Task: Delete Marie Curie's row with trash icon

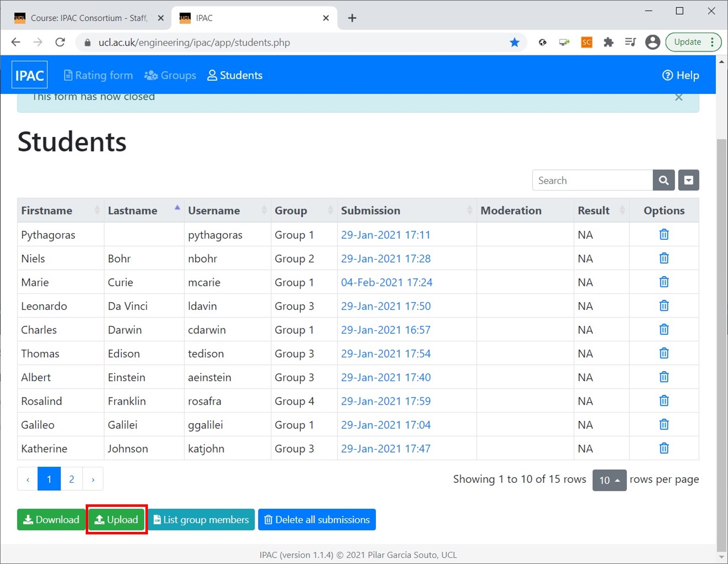Action: click(x=664, y=282)
